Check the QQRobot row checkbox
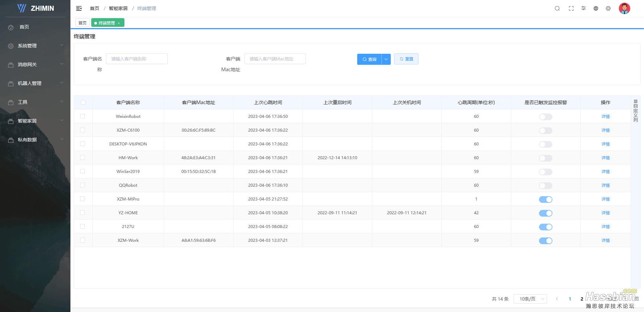Viewport: 644px width, 312px height. (x=83, y=185)
